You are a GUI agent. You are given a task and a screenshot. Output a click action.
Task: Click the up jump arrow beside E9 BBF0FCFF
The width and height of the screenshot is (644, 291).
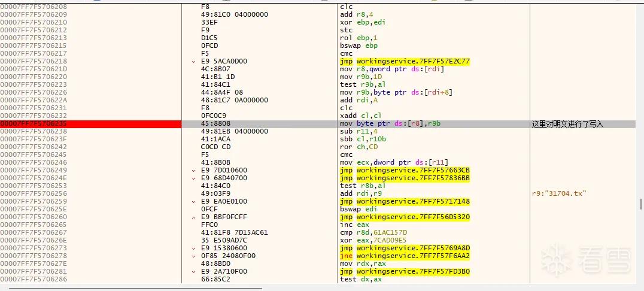click(193, 217)
